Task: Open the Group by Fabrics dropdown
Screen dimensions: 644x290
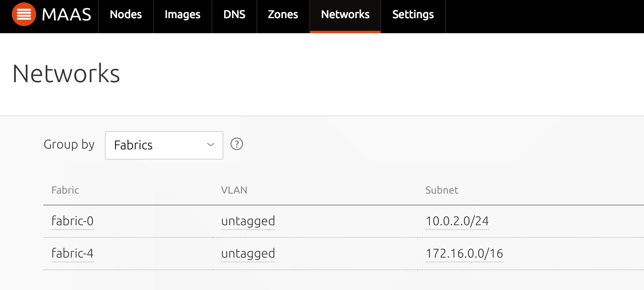Action: 164,145
